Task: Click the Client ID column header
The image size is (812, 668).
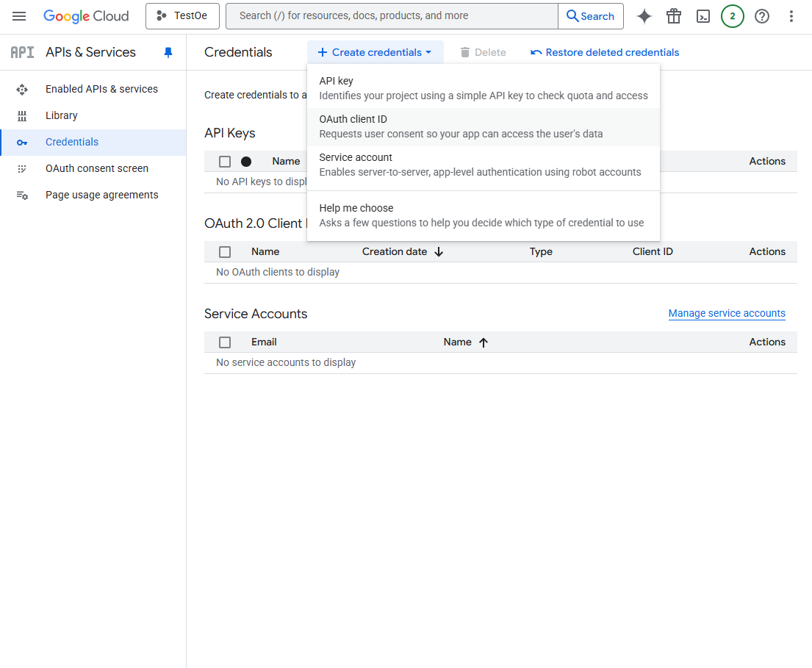Action: (653, 251)
